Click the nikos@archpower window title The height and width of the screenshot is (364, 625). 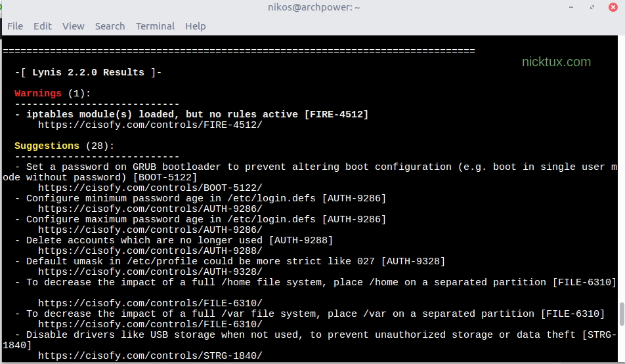point(314,7)
